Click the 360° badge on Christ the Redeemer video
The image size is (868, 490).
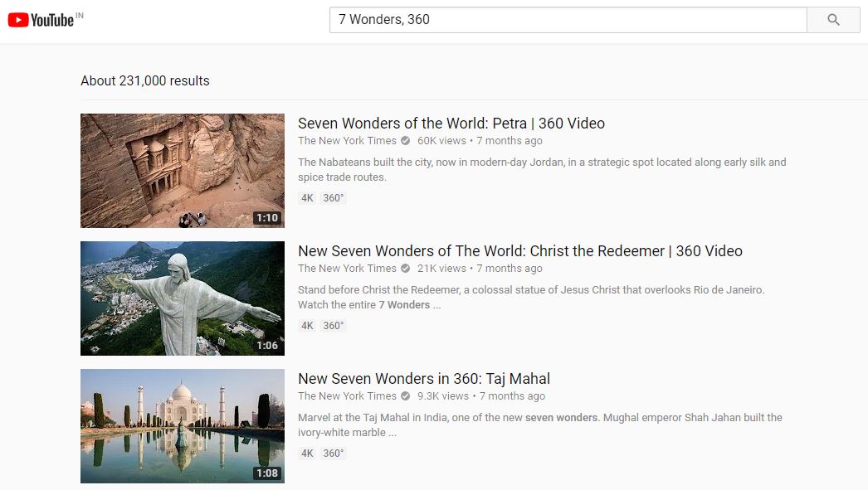pos(334,326)
